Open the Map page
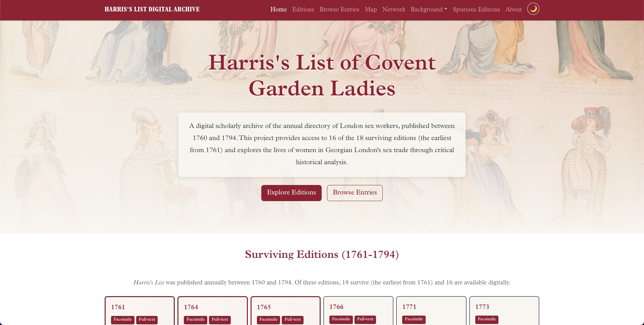Viewport: 644px width, 325px height. (371, 9)
